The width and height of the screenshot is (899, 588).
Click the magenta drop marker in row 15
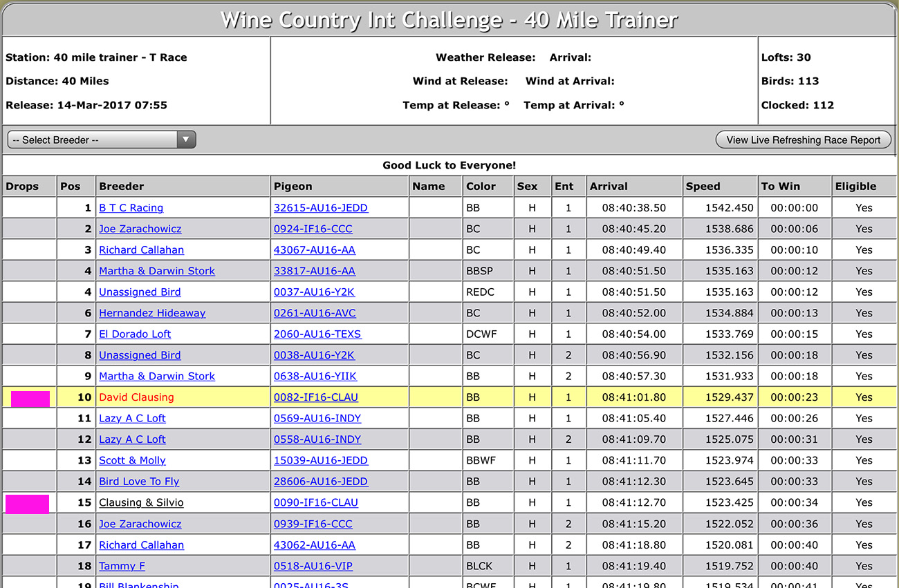pyautogui.click(x=27, y=504)
